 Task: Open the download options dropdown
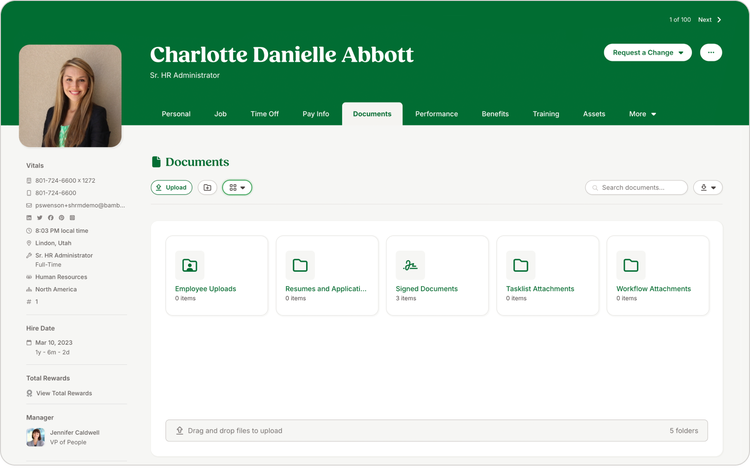(x=708, y=187)
